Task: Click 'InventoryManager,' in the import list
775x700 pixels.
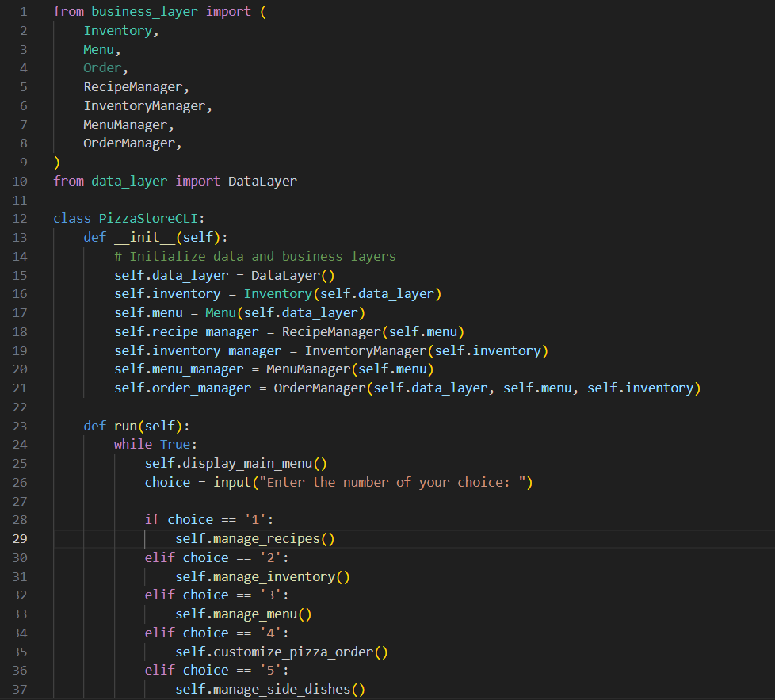Action: coord(147,105)
